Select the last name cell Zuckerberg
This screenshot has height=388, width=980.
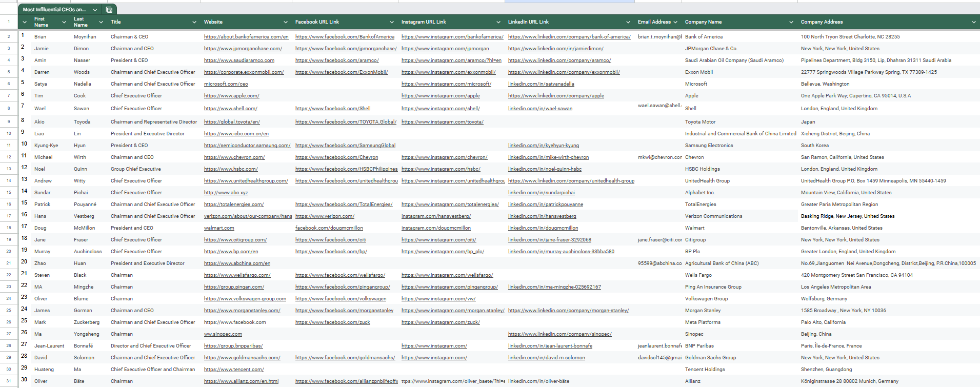coord(89,322)
